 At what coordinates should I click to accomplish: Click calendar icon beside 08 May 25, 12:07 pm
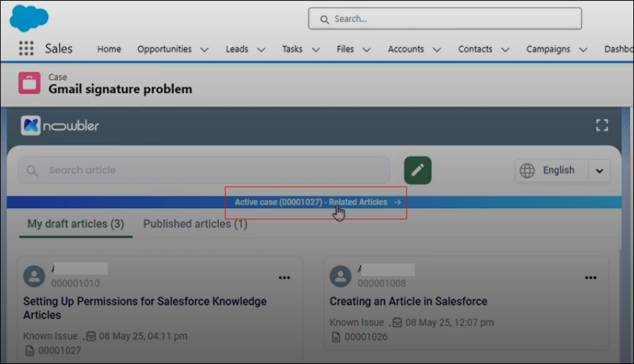point(398,322)
